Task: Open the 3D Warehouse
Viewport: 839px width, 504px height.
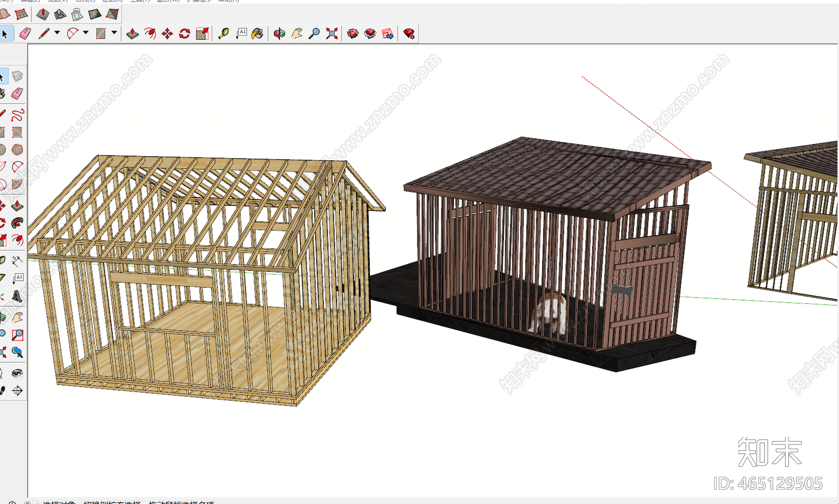Action: (x=353, y=34)
